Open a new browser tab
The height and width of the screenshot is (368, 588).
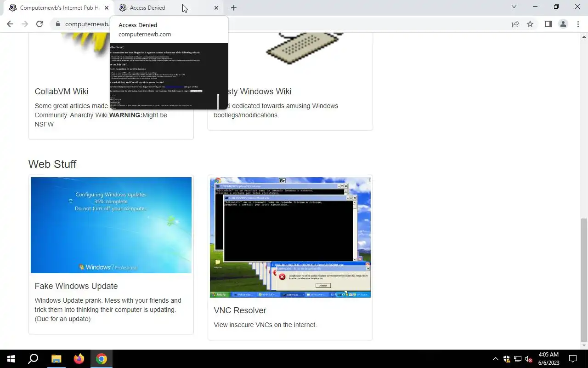click(x=233, y=8)
